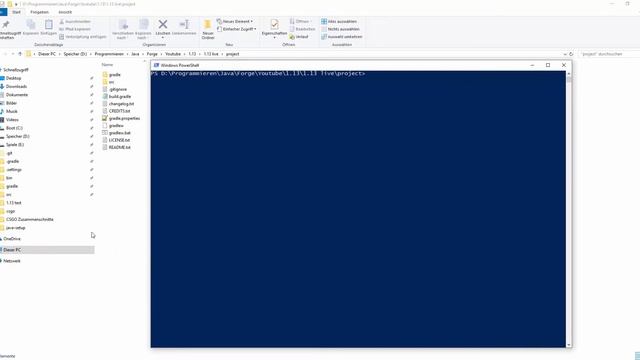This screenshot has height=360, width=640.
Task: Select the build.gradle file
Action: tap(120, 97)
